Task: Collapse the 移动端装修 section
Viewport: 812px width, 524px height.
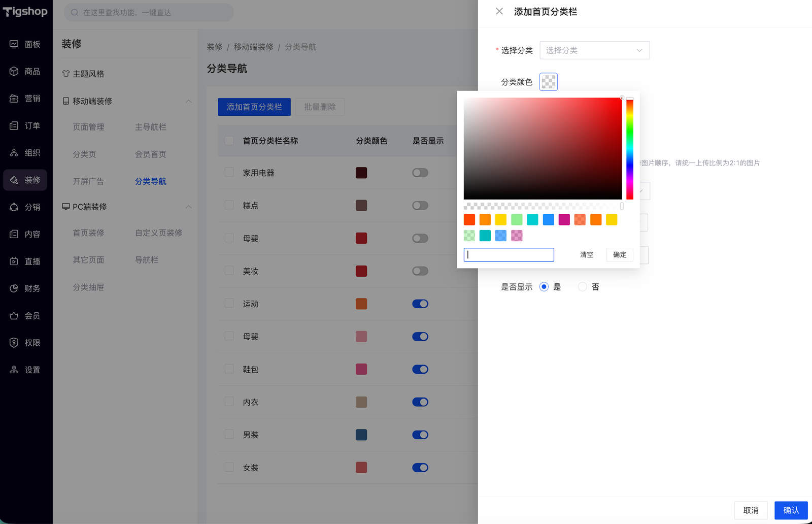Action: [189, 101]
